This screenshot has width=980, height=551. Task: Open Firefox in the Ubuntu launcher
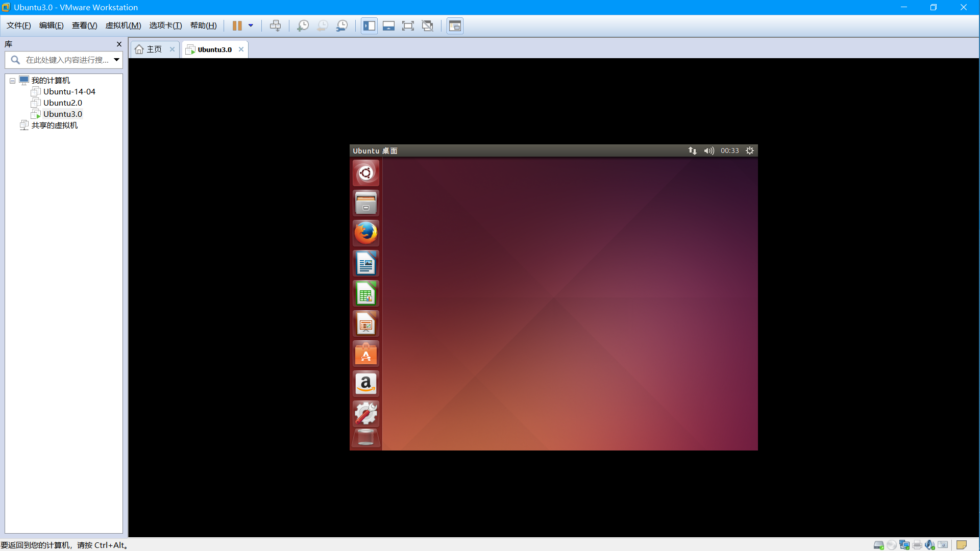(365, 233)
